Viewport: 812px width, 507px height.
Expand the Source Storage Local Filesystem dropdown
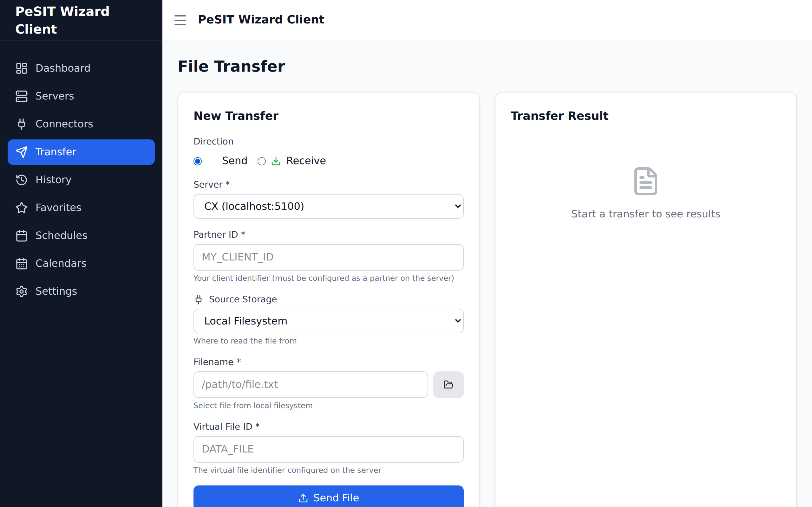(x=328, y=321)
